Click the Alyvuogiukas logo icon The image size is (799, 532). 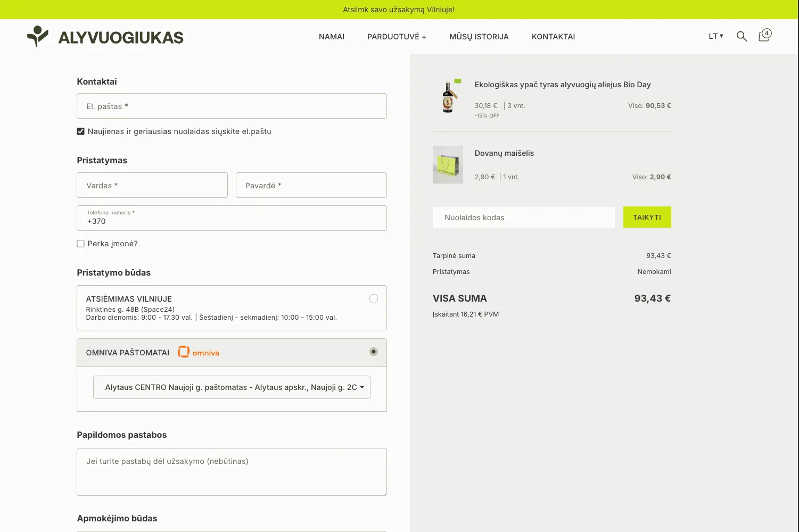[37, 36]
